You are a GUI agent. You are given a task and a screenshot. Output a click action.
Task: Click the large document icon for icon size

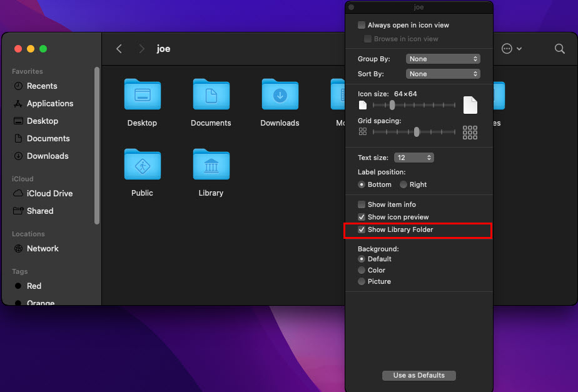pyautogui.click(x=470, y=105)
